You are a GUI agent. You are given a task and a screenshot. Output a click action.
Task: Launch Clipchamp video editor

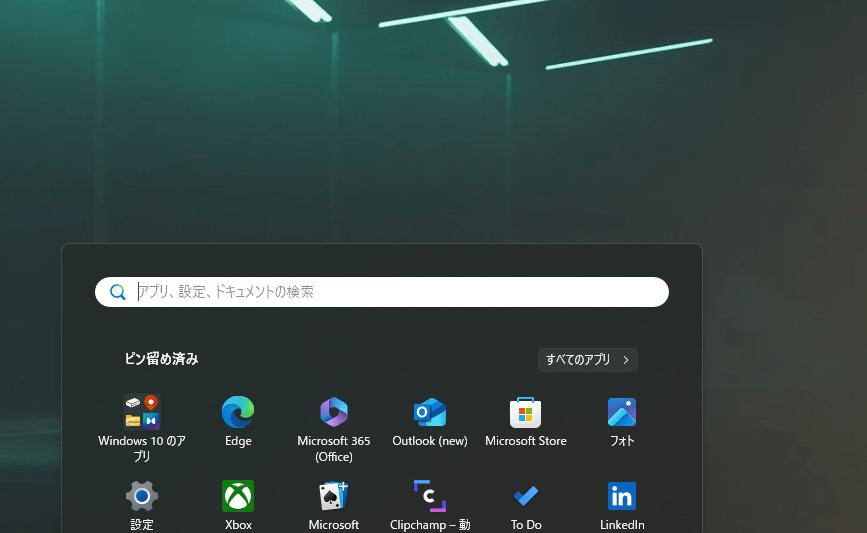(x=430, y=496)
